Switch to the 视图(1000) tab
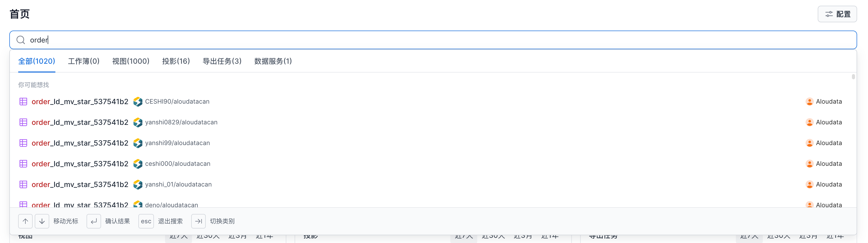 pos(131,61)
